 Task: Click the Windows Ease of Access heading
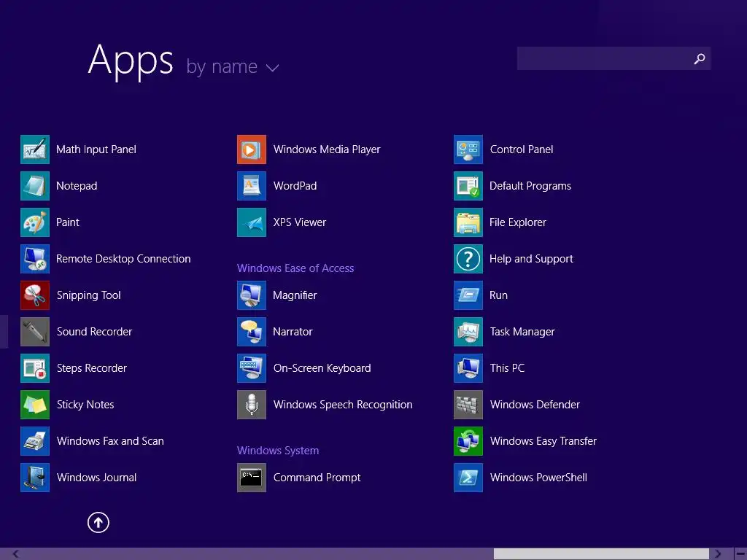point(295,268)
